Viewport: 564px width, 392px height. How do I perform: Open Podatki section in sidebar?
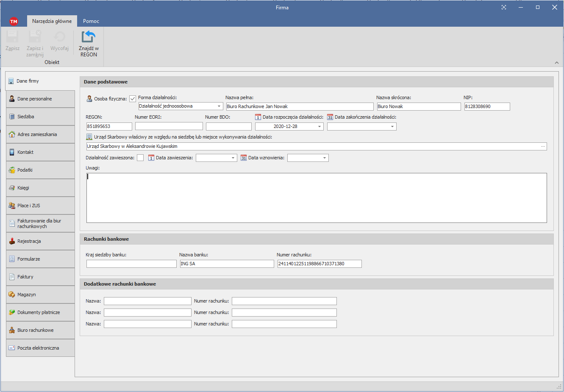pos(40,170)
